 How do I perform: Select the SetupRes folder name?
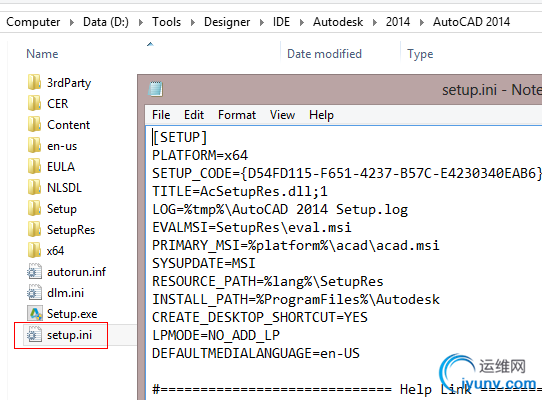(71, 230)
